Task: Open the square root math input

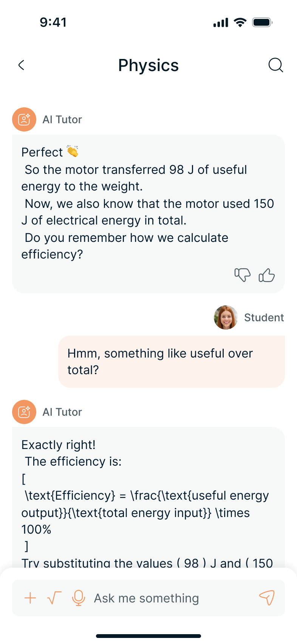Action: [54, 598]
